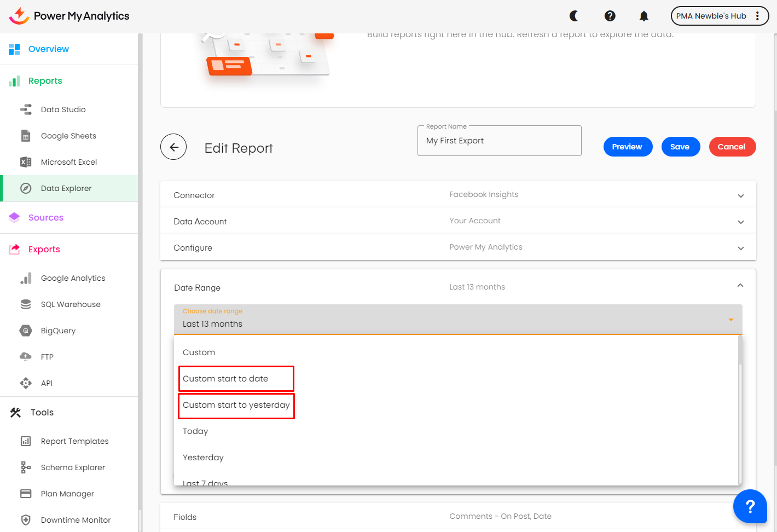Click the back arrow beside Edit Report

pyautogui.click(x=173, y=147)
